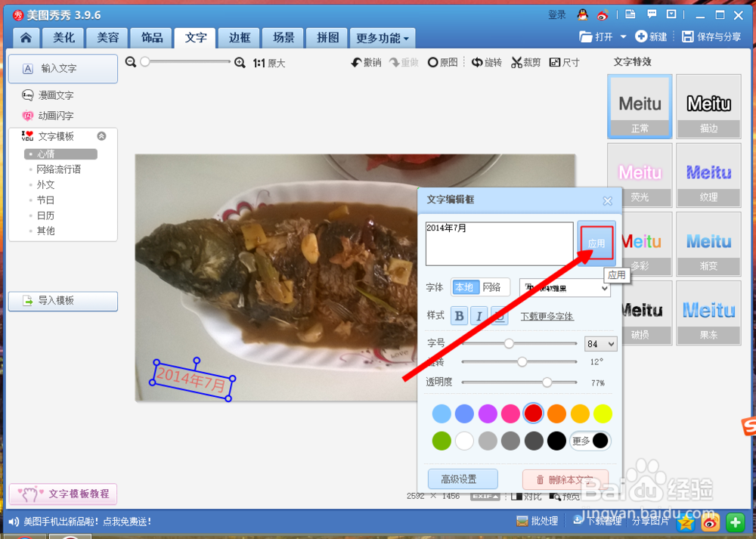Click the QQ penguin login icon
756x539 pixels.
pyautogui.click(x=582, y=15)
